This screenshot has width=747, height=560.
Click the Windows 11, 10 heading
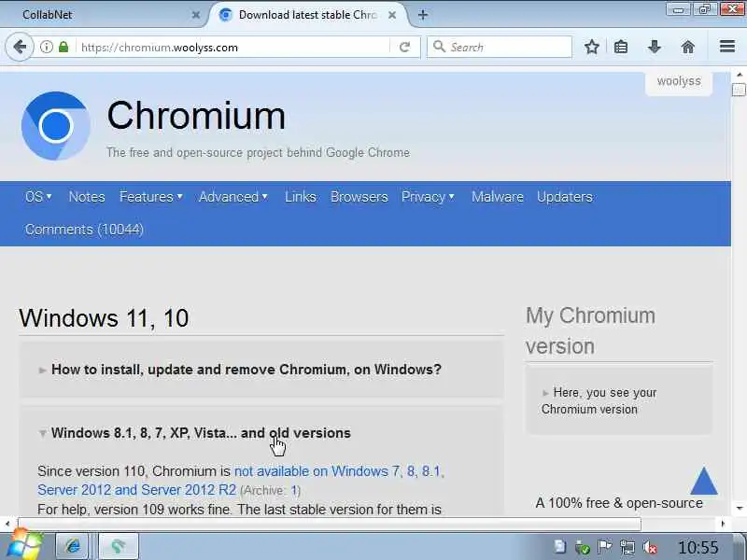[x=104, y=317]
